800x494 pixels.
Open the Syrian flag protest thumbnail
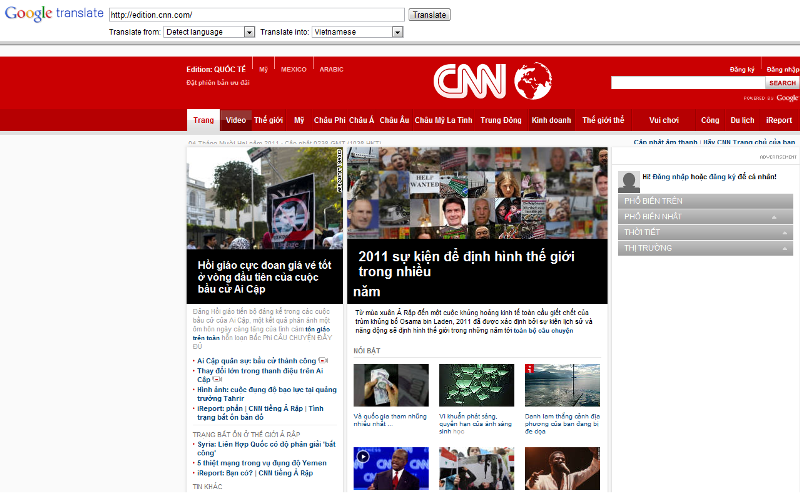(477, 468)
